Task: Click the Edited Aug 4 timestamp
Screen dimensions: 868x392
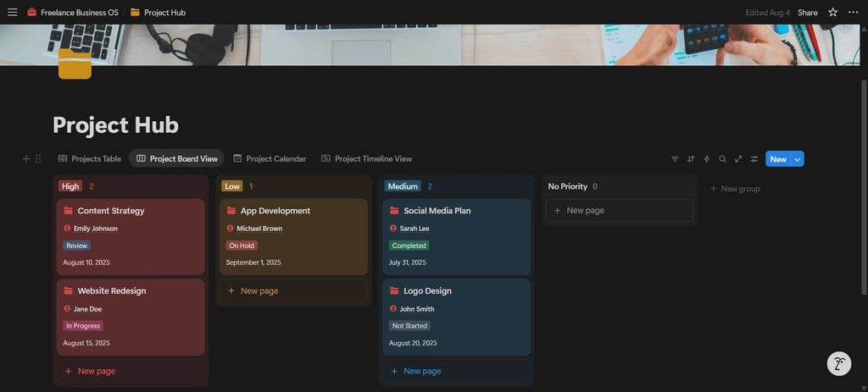Action: pyautogui.click(x=767, y=12)
